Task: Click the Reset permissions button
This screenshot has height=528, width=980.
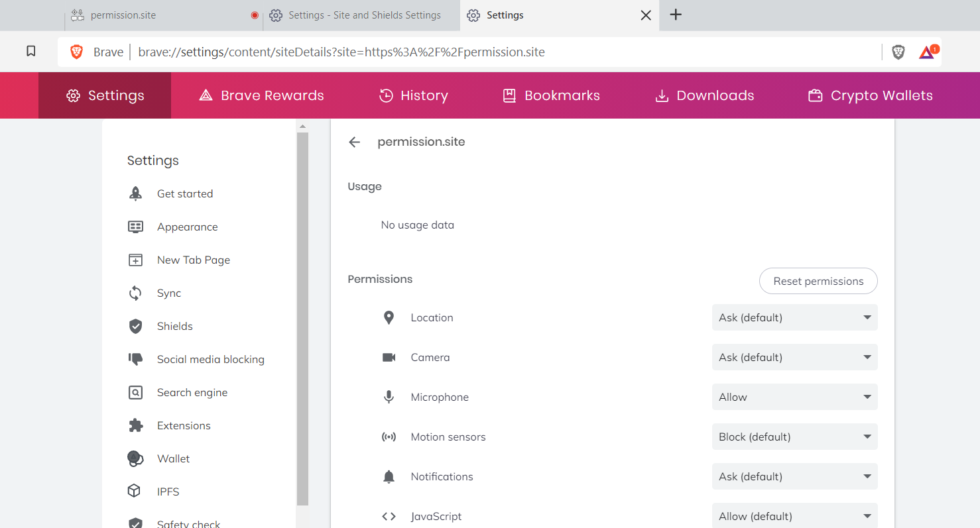Action: [x=818, y=281]
